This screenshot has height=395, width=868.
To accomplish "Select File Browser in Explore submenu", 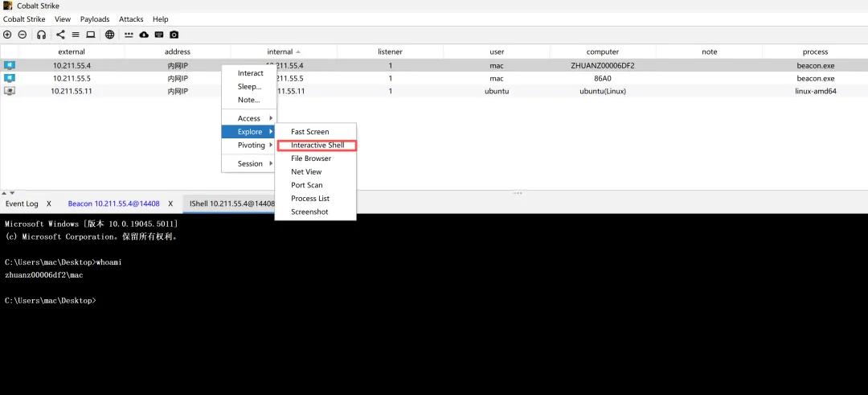I will [316, 158].
